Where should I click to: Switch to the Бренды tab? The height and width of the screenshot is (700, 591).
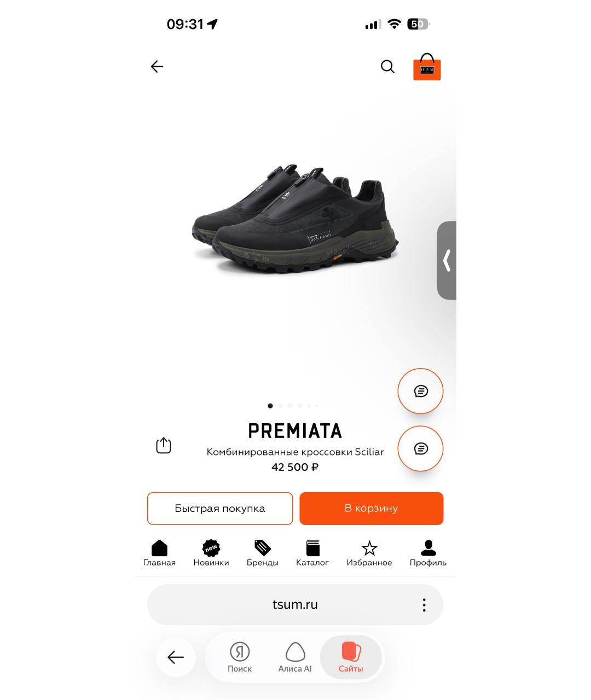263,553
